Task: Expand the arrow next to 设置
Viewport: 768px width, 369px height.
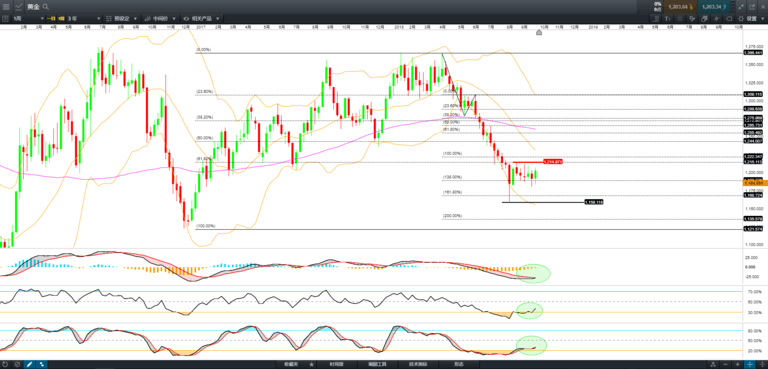Action: point(763,19)
